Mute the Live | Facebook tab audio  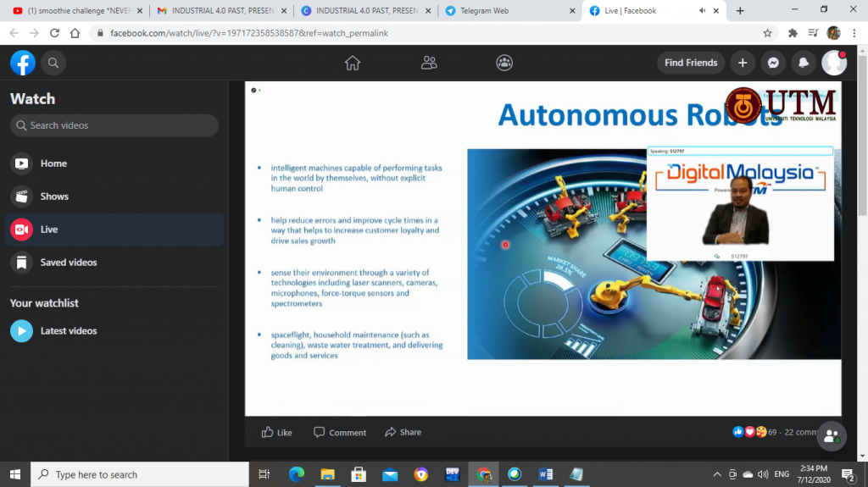tap(702, 11)
